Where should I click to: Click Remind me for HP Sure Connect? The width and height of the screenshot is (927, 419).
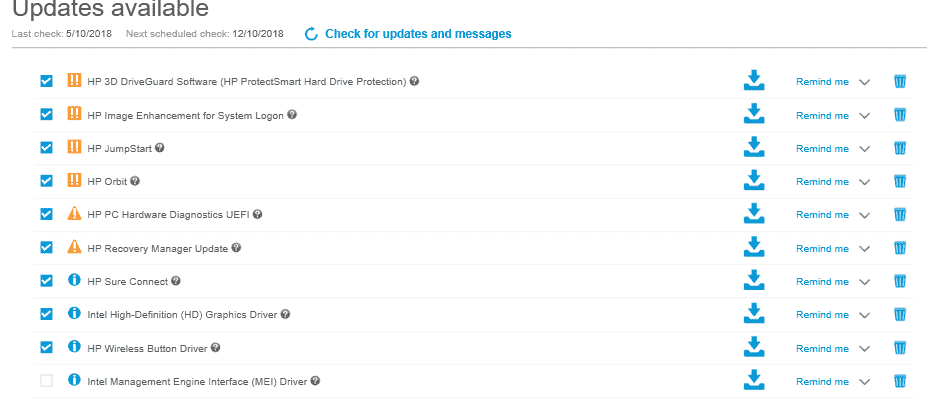822,281
